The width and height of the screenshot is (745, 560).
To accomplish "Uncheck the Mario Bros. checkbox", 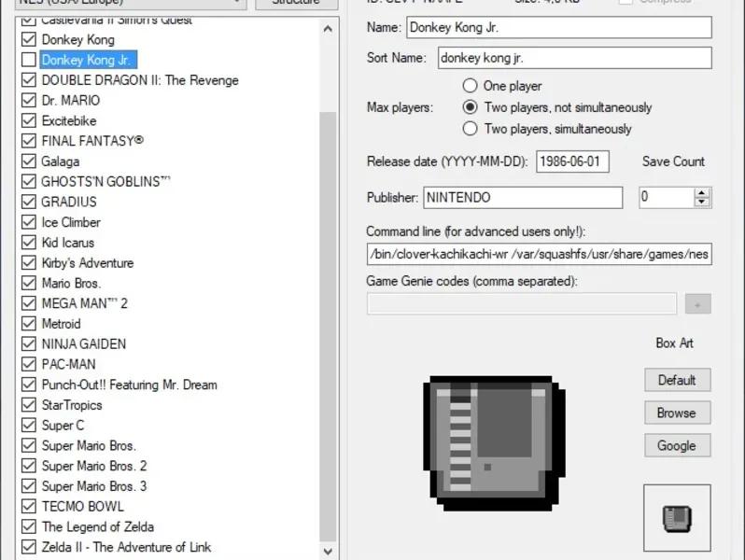I will click(x=29, y=283).
